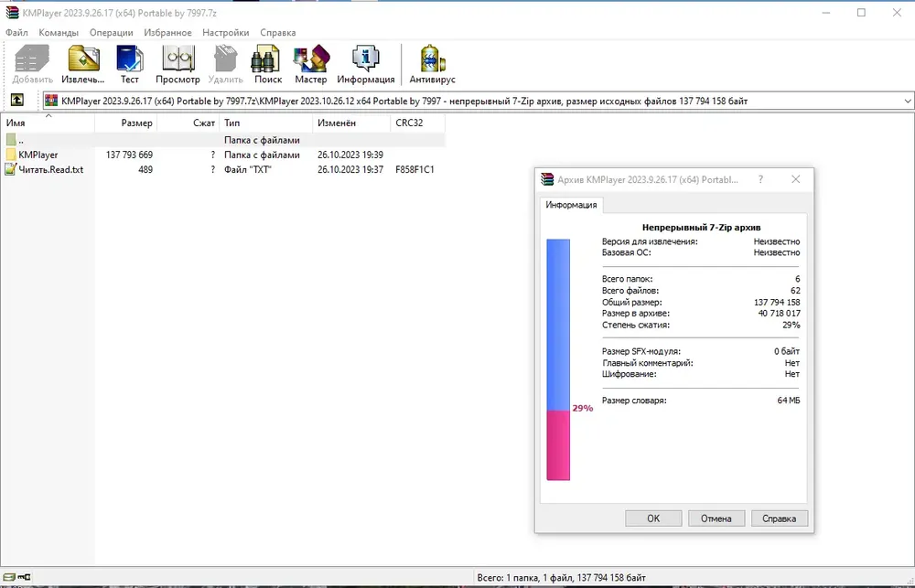The height and width of the screenshot is (588, 915).
Task: Click the size value 137 793 669
Action: click(x=130, y=155)
